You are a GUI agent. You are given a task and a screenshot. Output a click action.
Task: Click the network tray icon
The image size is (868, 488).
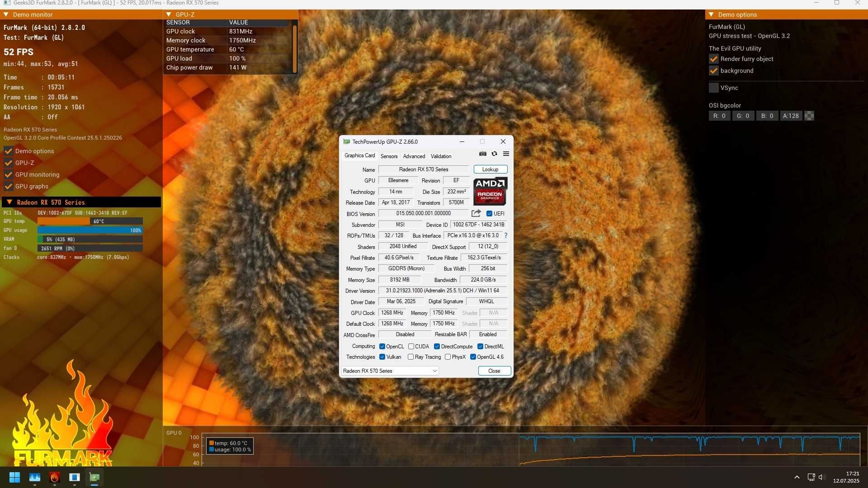click(x=811, y=477)
